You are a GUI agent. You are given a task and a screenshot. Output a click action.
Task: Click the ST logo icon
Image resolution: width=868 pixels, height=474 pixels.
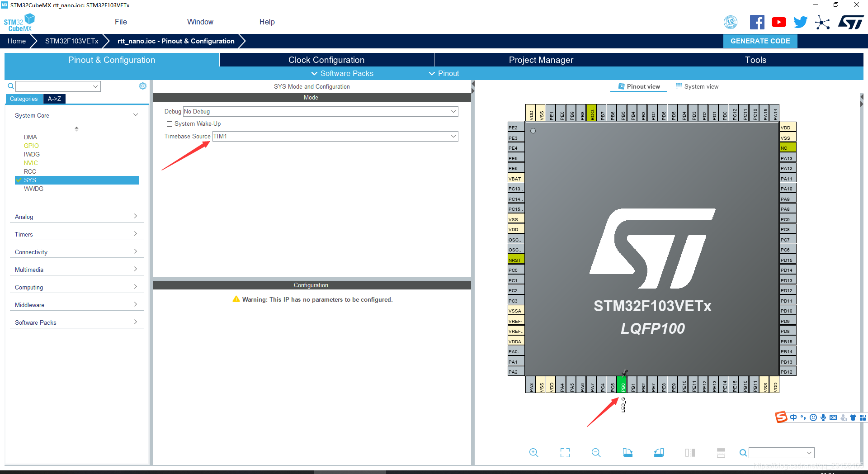pyautogui.click(x=851, y=22)
